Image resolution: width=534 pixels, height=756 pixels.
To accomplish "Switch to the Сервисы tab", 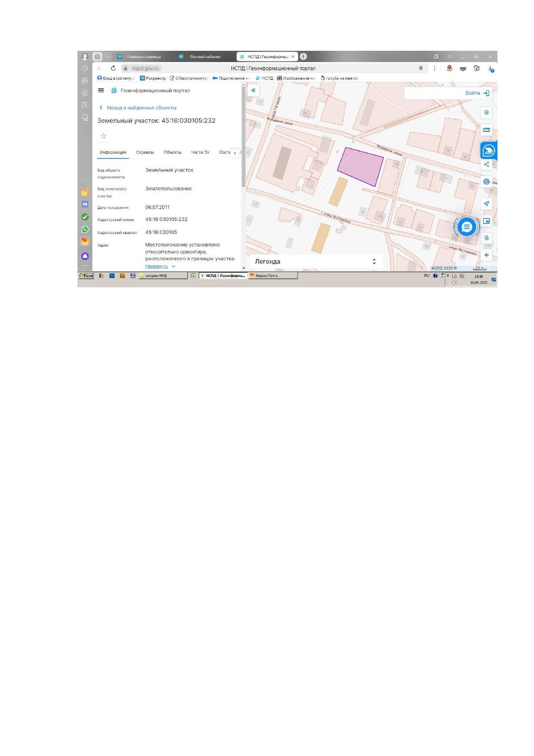I will [145, 152].
